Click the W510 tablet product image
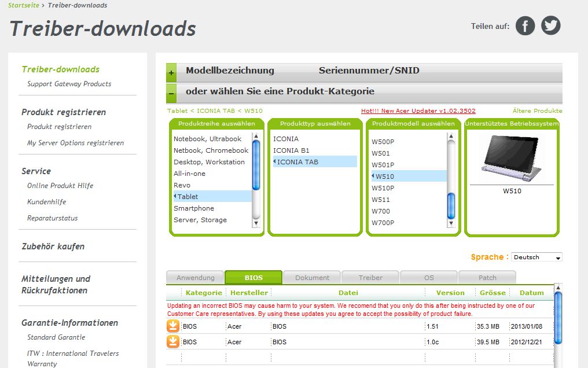The width and height of the screenshot is (588, 368). click(x=512, y=159)
